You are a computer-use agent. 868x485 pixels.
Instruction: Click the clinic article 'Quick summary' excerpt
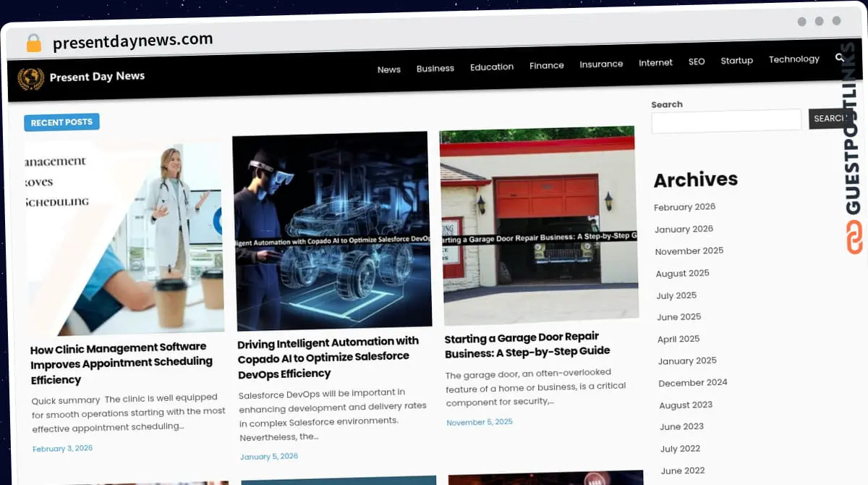(129, 413)
